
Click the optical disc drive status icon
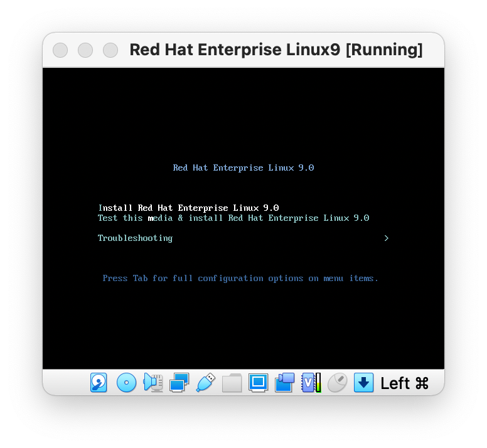[126, 383]
